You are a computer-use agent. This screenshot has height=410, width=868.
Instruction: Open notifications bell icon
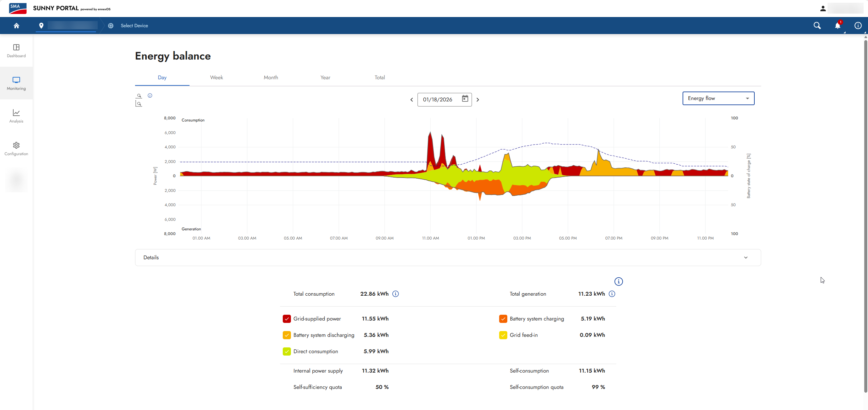[837, 26]
